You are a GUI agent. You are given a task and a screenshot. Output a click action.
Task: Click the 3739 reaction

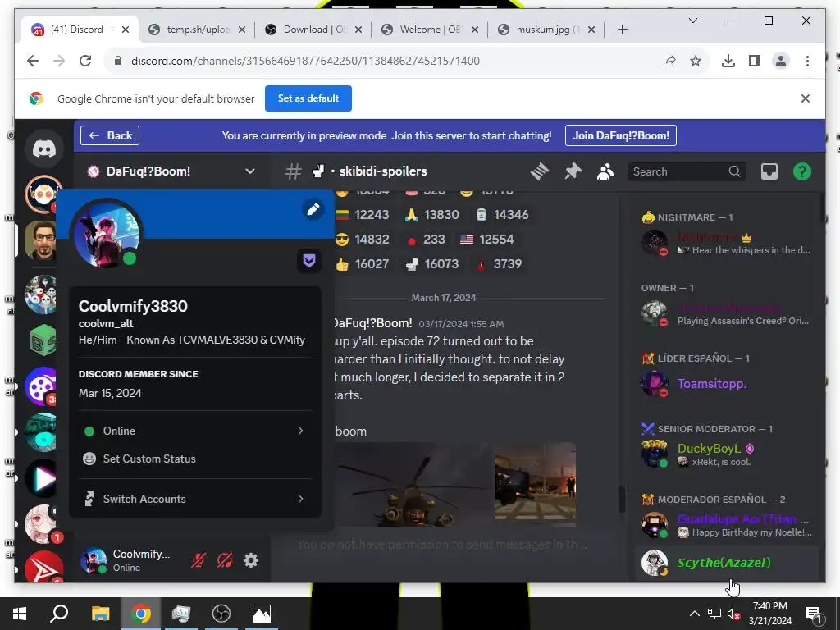point(499,264)
